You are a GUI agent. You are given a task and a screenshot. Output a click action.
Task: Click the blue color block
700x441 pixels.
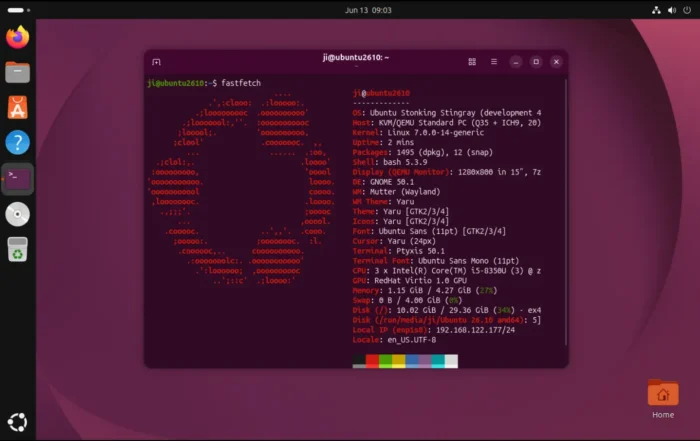[x=412, y=361]
